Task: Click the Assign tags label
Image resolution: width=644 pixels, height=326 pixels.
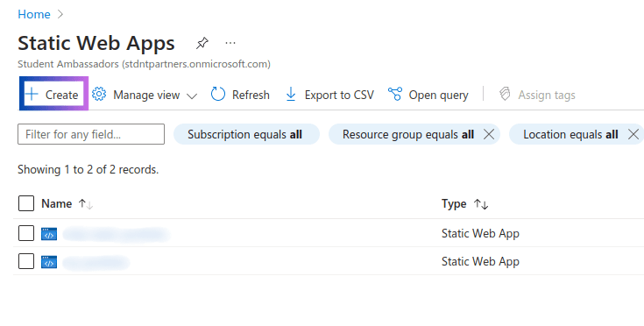Action: pos(547,95)
